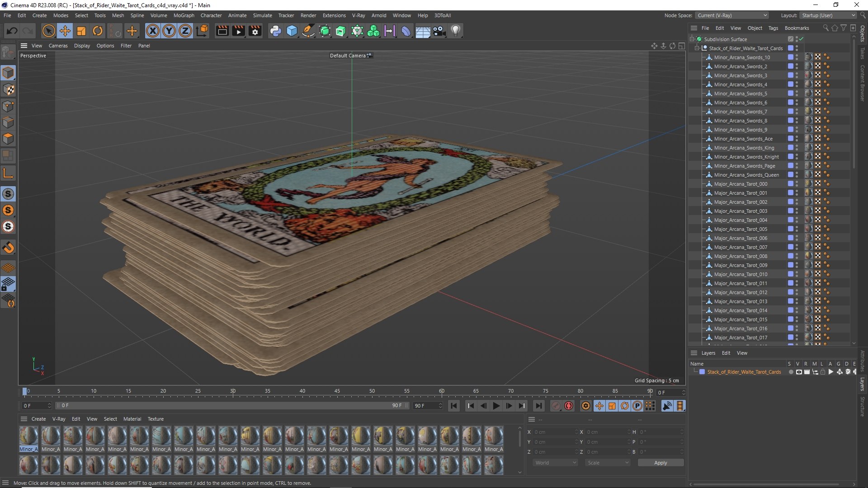Toggle the X axis lock

153,31
